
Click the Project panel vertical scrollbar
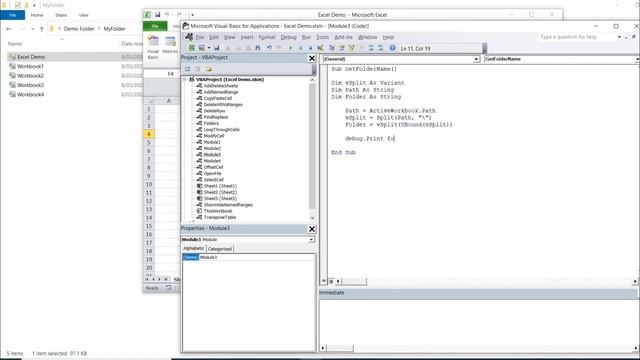312,147
